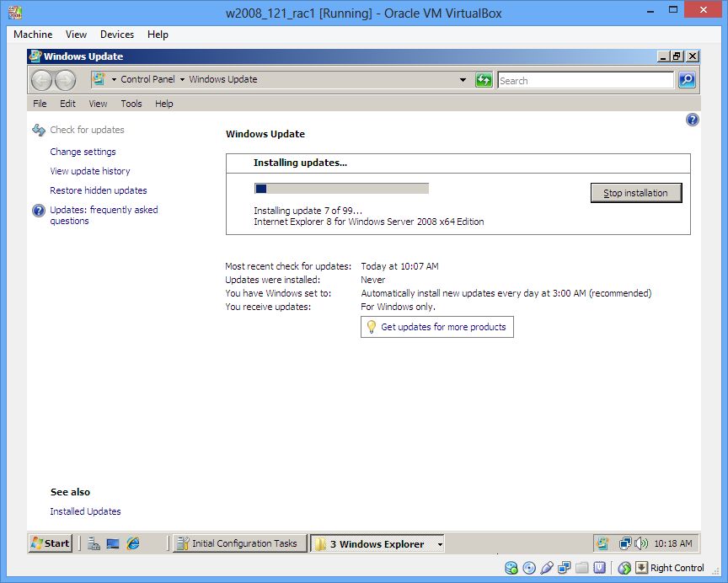Open Updates: frequently asked questions link
Screen dimensions: 728x583
pyautogui.click(x=104, y=216)
